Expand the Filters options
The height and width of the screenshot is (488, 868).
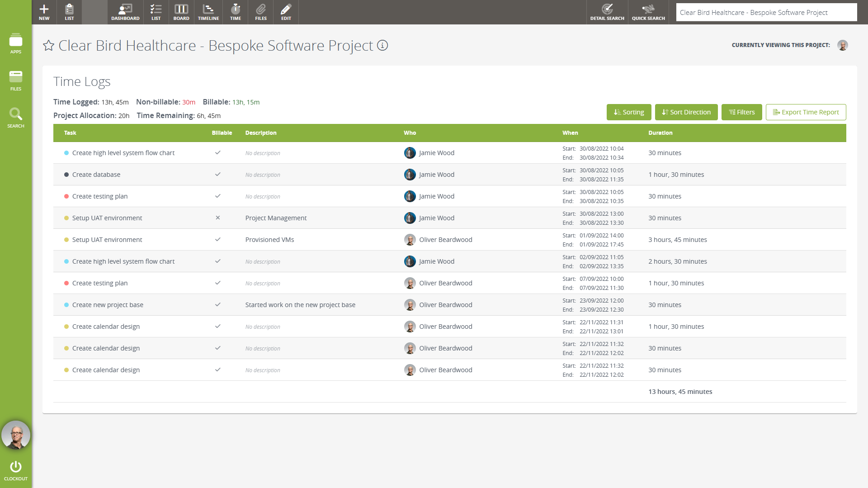click(x=741, y=112)
